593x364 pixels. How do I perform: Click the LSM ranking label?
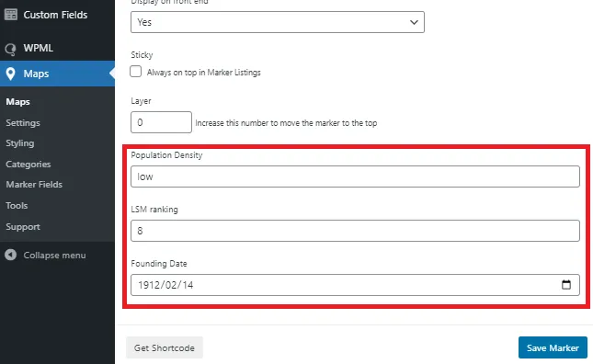[x=154, y=210]
